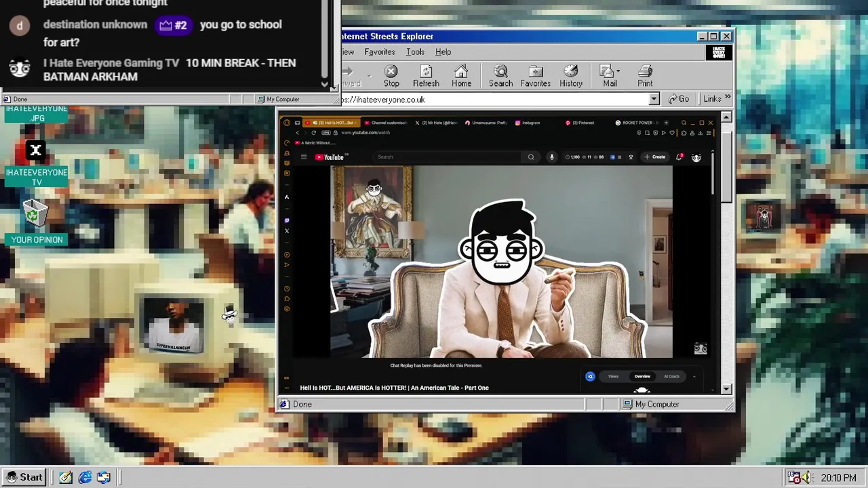Click destination unknown chat username

[x=95, y=24]
